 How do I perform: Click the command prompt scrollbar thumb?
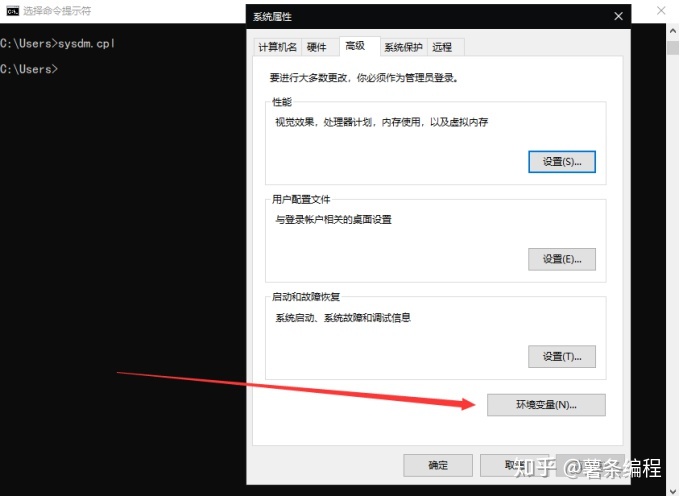(673, 47)
